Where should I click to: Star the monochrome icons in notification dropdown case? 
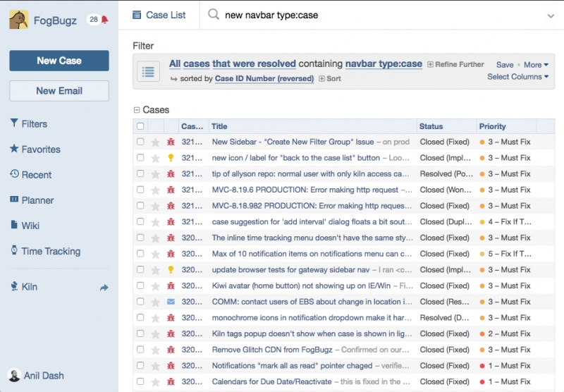(x=155, y=318)
